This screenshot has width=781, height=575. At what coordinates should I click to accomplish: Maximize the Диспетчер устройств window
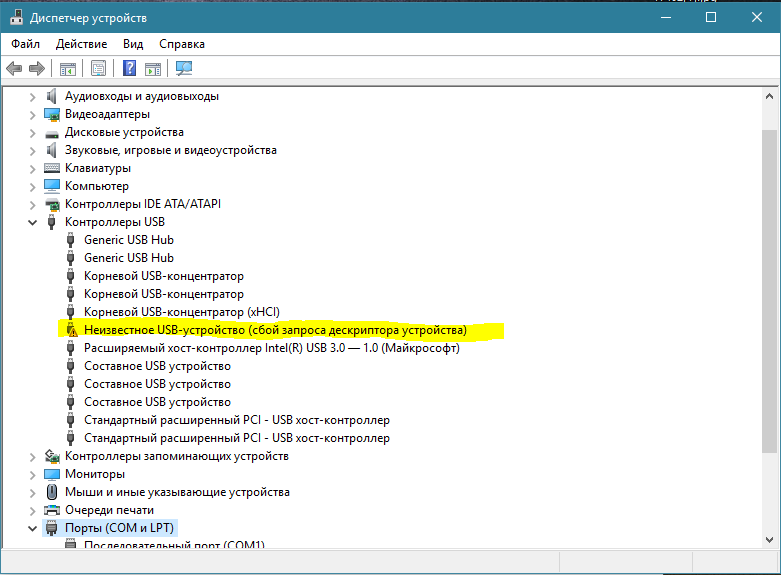click(711, 17)
